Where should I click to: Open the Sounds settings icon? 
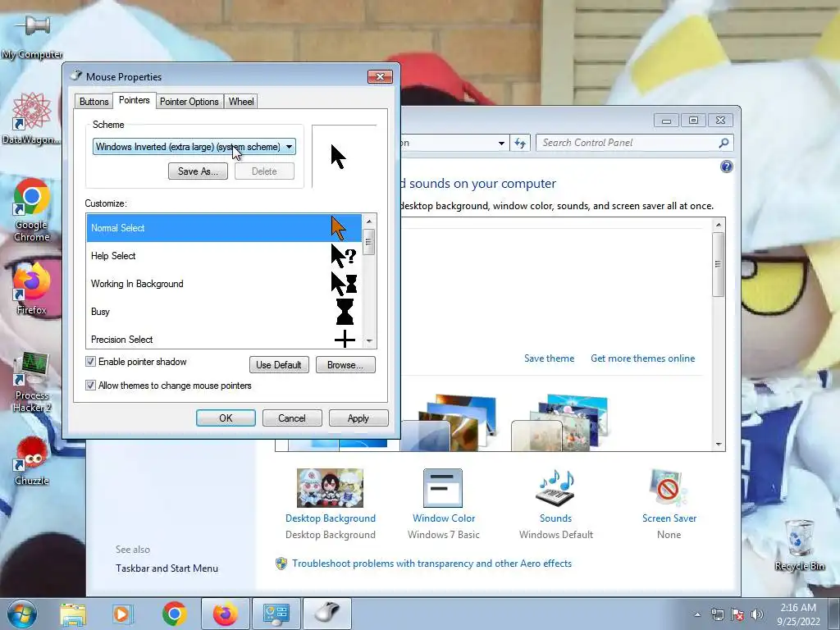click(555, 487)
